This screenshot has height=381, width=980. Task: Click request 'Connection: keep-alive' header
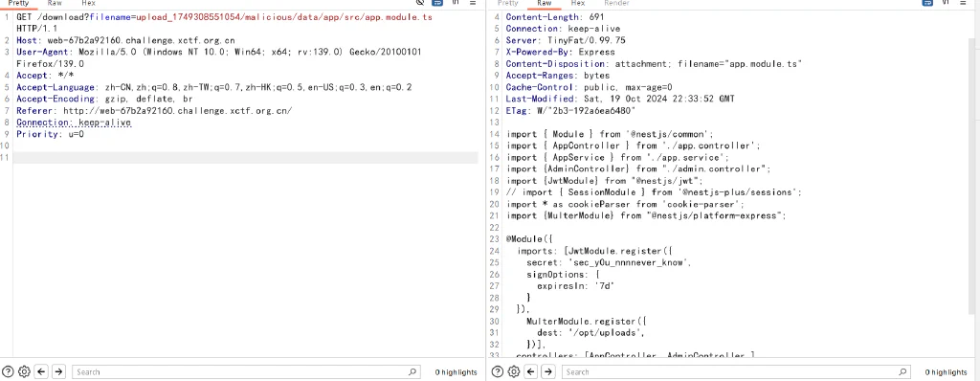coord(74,123)
